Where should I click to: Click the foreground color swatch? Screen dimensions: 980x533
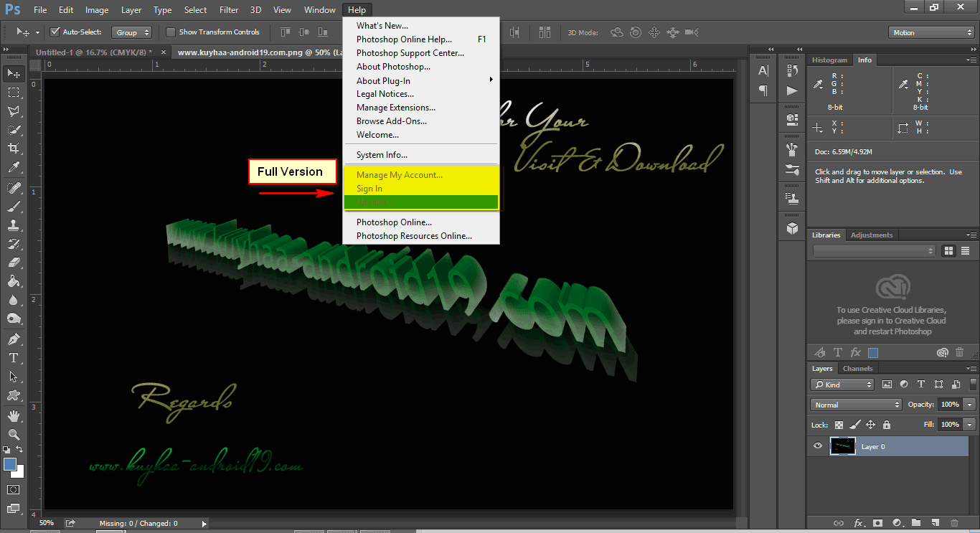pos(10,465)
